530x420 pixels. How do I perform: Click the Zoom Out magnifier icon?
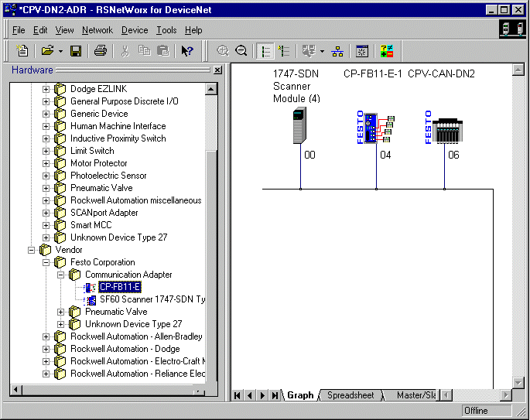(241, 51)
